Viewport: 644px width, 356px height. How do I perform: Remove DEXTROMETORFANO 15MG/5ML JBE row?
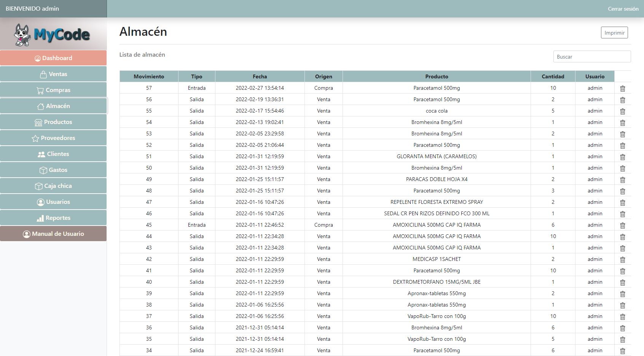coord(622,282)
